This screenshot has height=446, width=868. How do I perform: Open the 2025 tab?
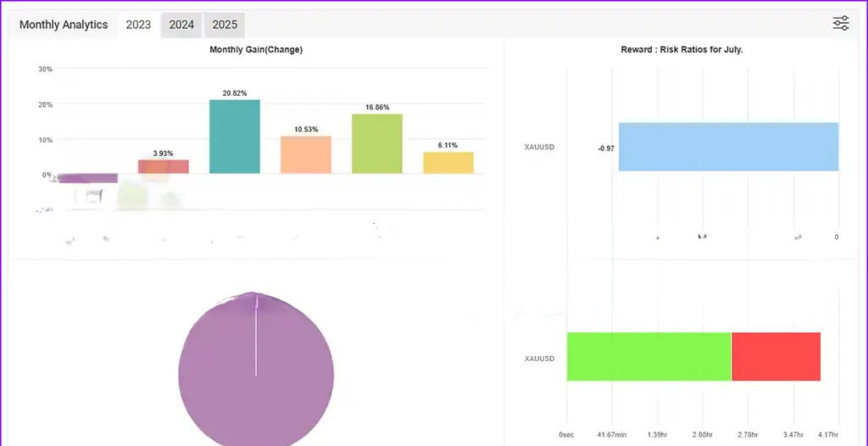tap(225, 25)
